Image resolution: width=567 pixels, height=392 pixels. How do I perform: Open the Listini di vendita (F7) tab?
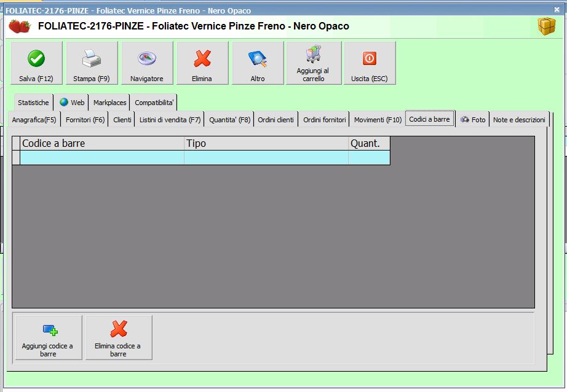170,120
